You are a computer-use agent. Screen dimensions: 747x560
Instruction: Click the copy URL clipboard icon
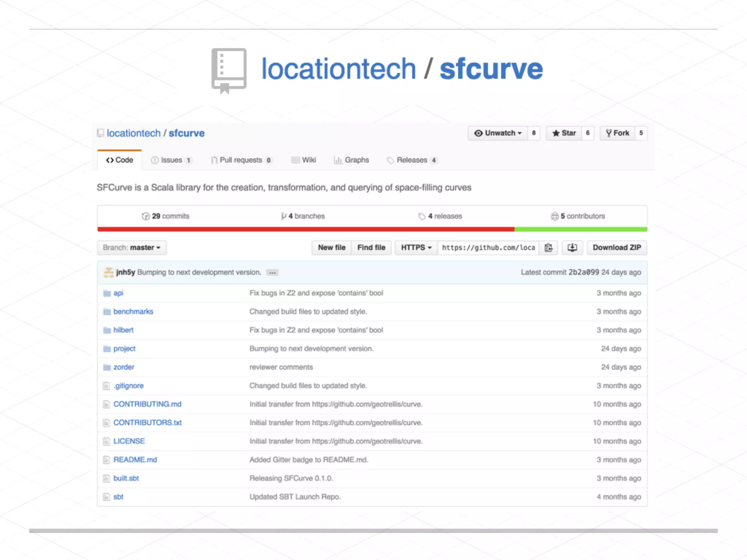pyautogui.click(x=548, y=248)
